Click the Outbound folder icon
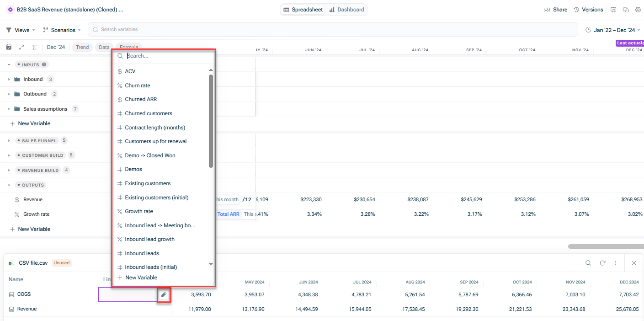The image size is (644, 321). [17, 94]
